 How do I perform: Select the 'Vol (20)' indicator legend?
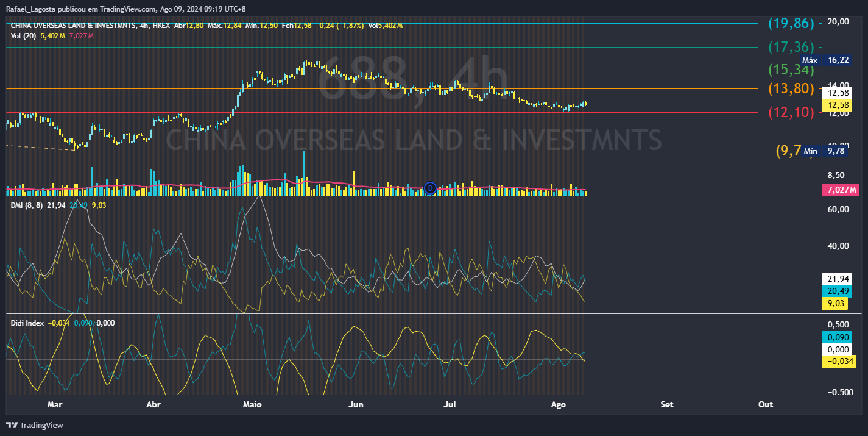24,36
